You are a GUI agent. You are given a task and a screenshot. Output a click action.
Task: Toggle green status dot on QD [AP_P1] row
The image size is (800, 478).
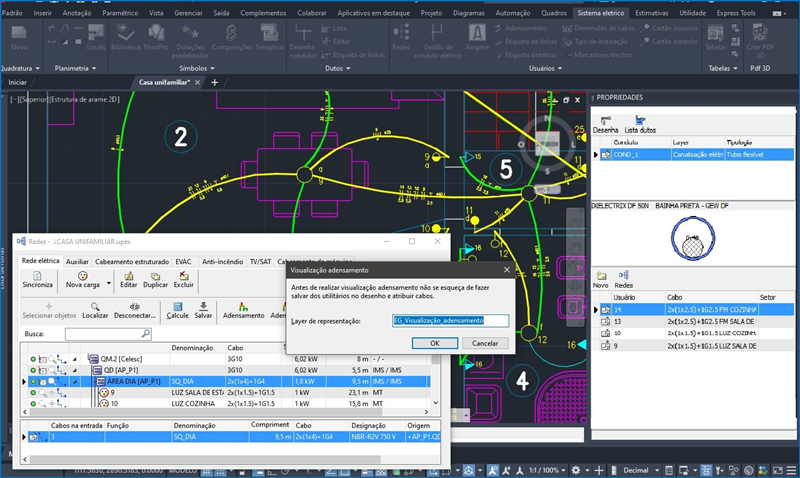pos(34,370)
